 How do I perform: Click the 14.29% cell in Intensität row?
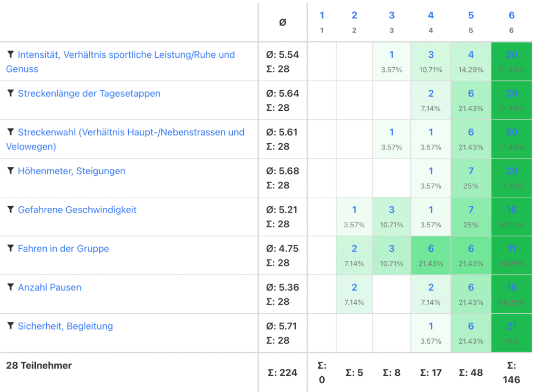coord(471,61)
